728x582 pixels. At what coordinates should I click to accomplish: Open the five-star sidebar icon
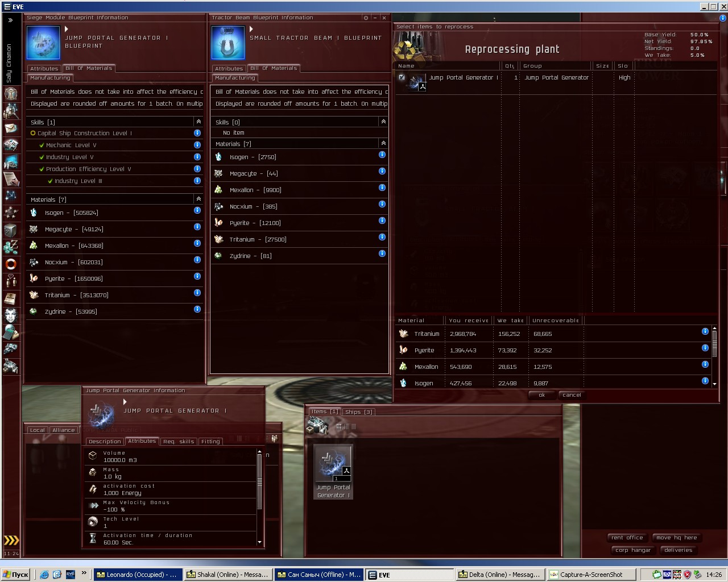pyautogui.click(x=11, y=213)
